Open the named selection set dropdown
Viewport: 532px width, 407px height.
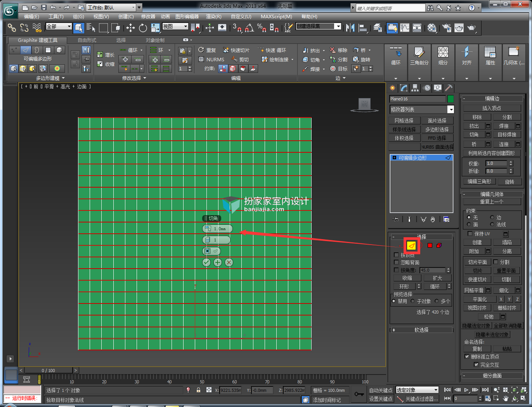coord(318,26)
